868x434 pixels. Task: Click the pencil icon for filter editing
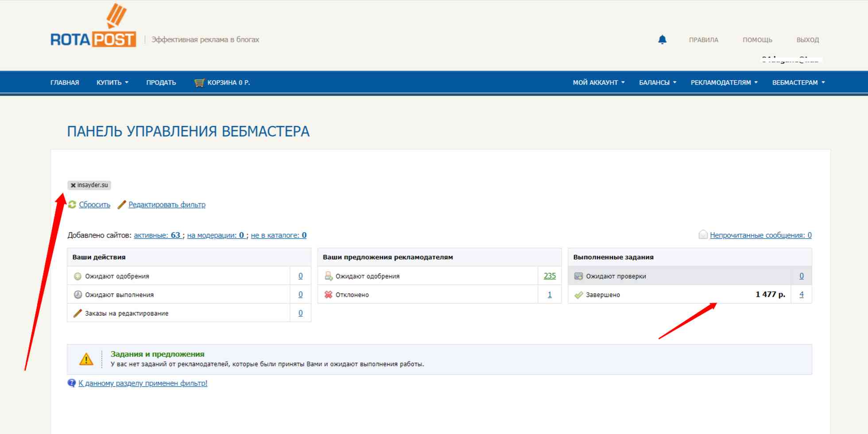point(122,205)
